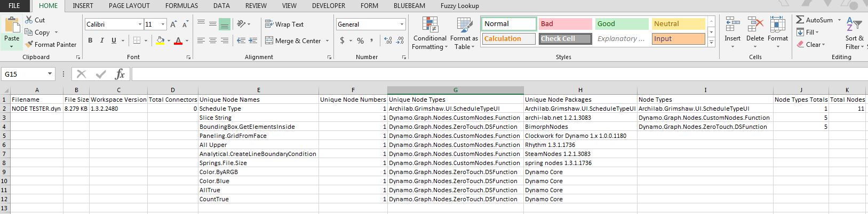Open the font name dropdown
The image size is (868, 214).
(x=140, y=24)
